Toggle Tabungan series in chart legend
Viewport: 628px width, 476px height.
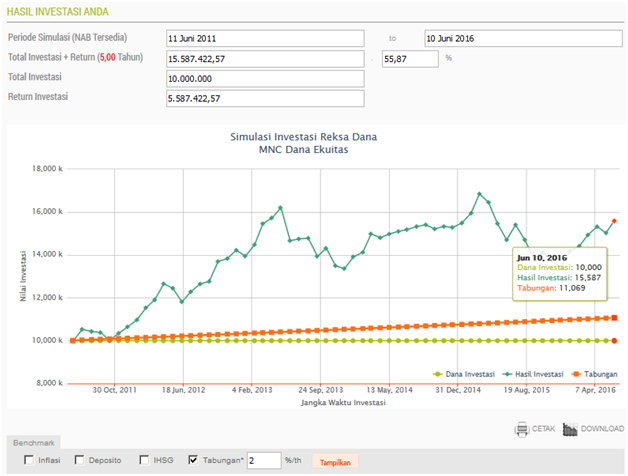tap(592, 373)
